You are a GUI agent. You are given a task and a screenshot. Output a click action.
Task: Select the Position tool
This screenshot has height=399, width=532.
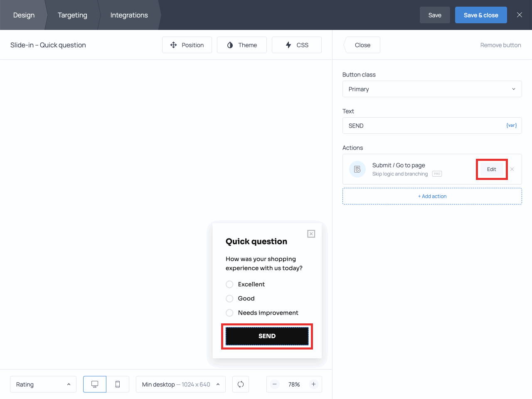[x=187, y=45]
